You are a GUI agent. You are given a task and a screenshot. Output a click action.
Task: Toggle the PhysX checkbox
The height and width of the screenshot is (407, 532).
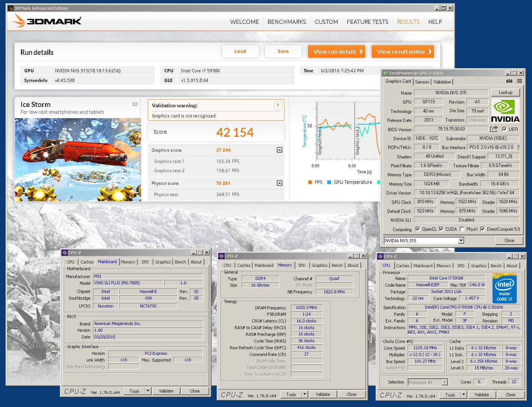tap(462, 229)
